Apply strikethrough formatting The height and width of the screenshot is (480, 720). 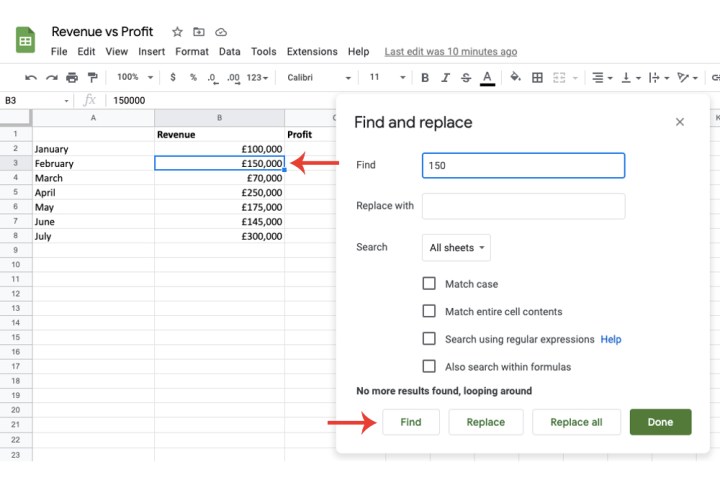466,78
